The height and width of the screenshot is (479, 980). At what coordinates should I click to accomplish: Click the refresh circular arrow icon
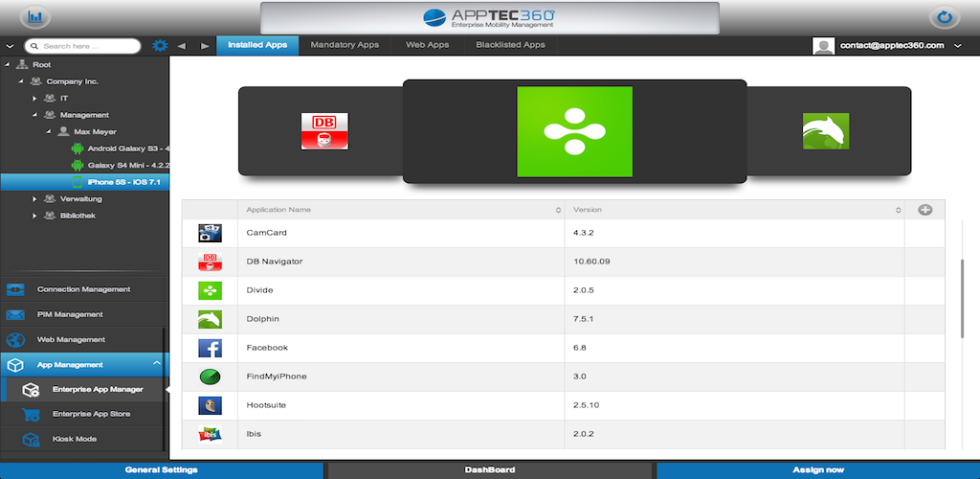[945, 17]
